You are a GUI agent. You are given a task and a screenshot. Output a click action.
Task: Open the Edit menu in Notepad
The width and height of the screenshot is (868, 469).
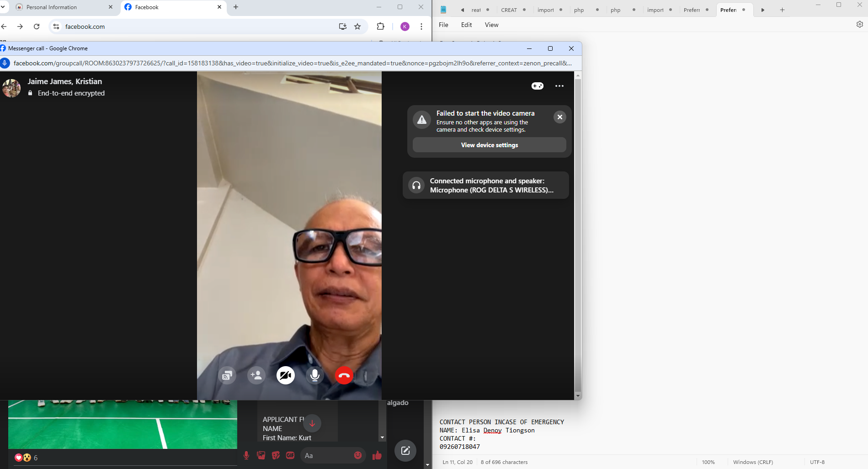(x=466, y=25)
